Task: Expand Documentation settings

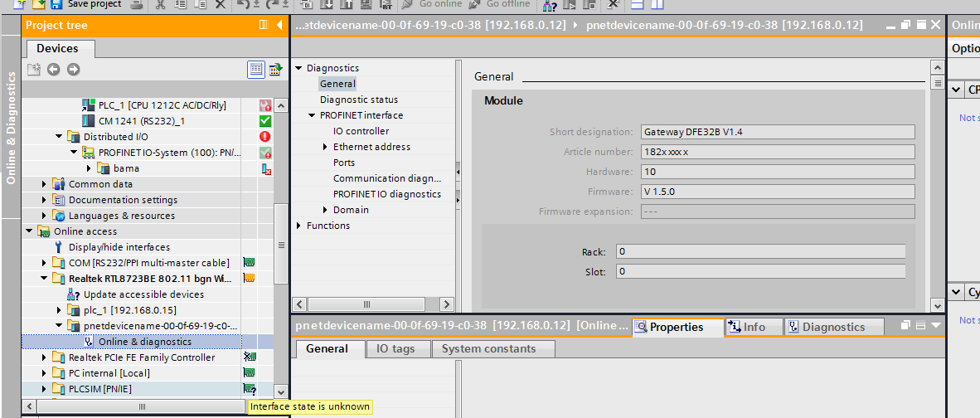Action: pyautogui.click(x=44, y=200)
